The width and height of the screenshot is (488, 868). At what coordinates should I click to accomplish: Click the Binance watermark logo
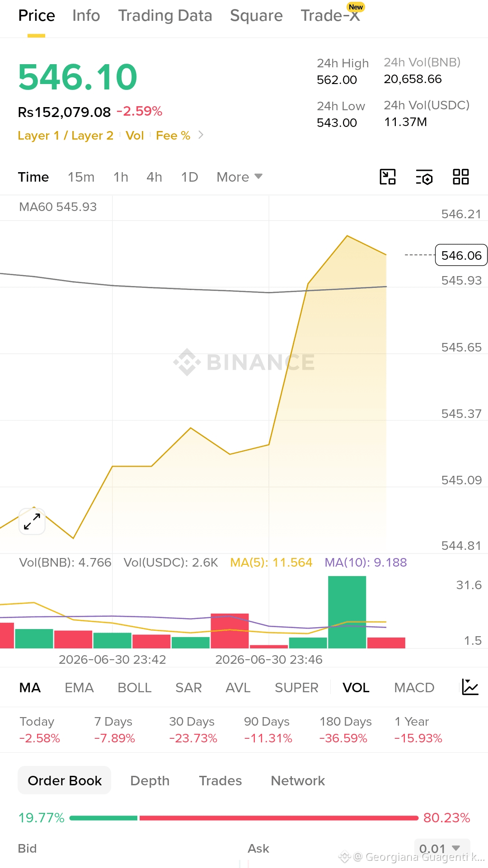click(244, 362)
